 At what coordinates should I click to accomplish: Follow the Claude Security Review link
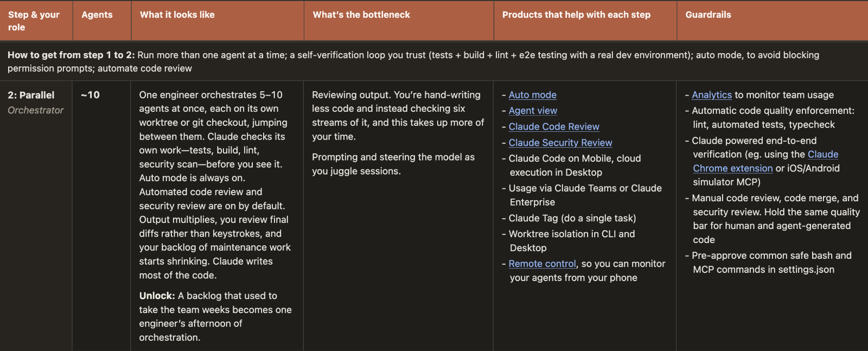click(x=560, y=143)
